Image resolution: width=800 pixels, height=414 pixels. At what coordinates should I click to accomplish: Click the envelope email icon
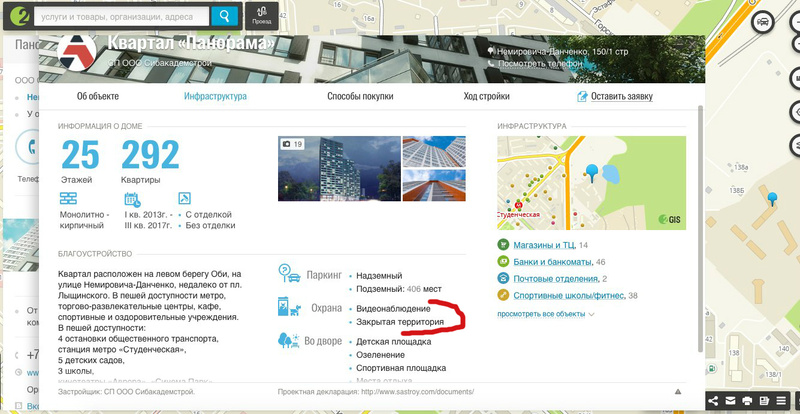(731, 400)
